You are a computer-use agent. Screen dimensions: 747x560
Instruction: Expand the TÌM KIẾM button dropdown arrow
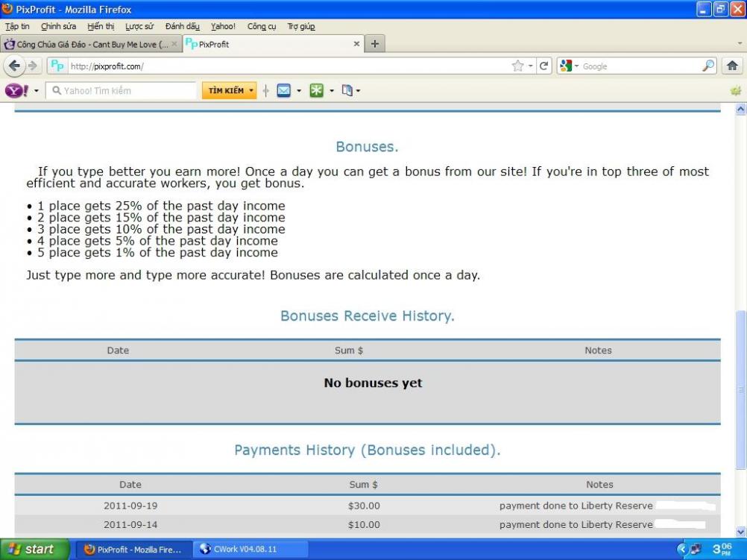(x=251, y=90)
